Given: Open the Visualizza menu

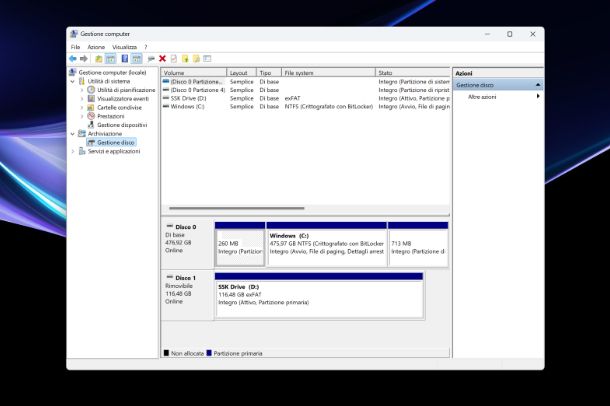Looking at the screenshot, I should point(124,47).
